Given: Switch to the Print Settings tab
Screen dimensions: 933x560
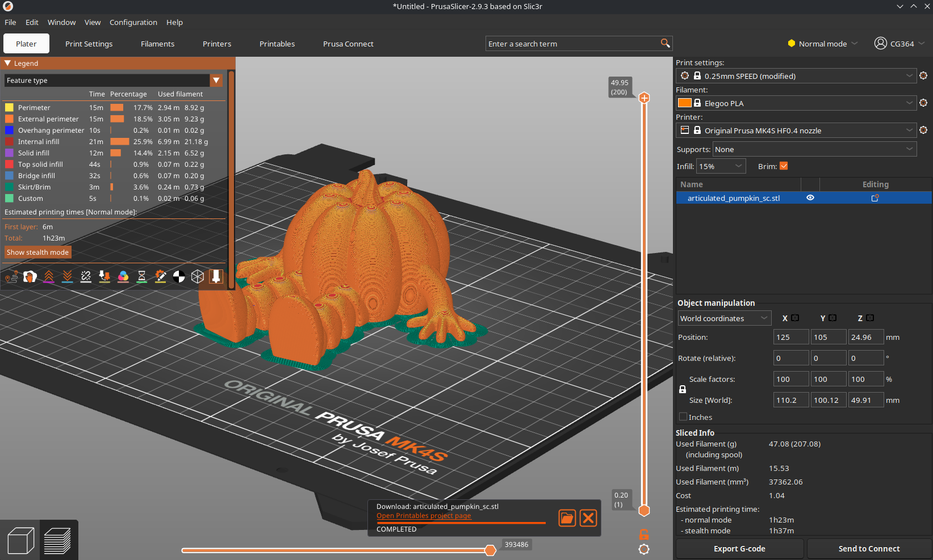Looking at the screenshot, I should pyautogui.click(x=89, y=44).
